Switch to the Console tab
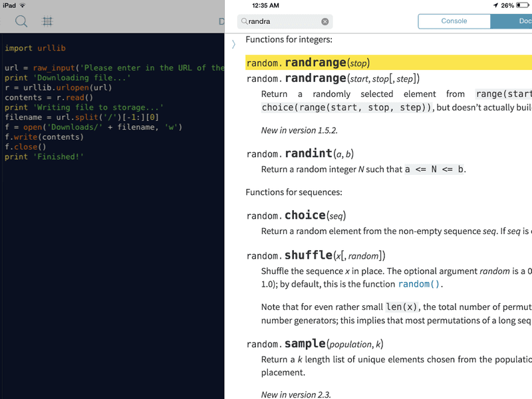Viewport: 532px width, 399px height. [x=454, y=21]
